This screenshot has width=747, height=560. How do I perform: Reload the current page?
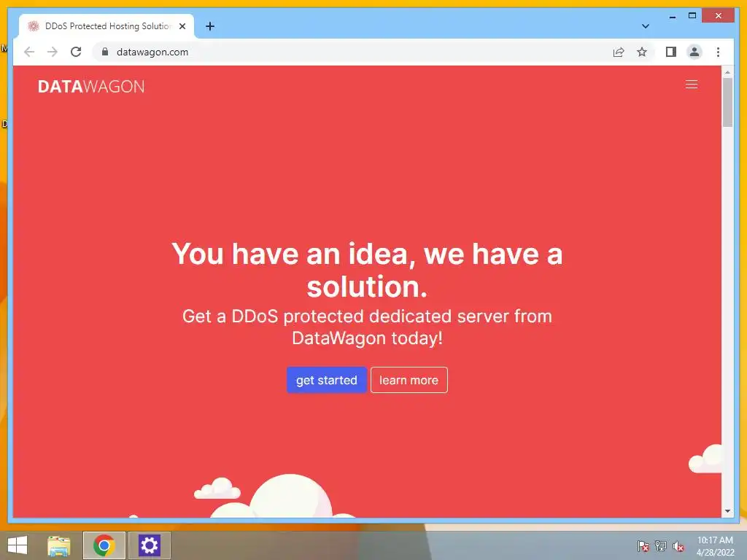point(76,52)
